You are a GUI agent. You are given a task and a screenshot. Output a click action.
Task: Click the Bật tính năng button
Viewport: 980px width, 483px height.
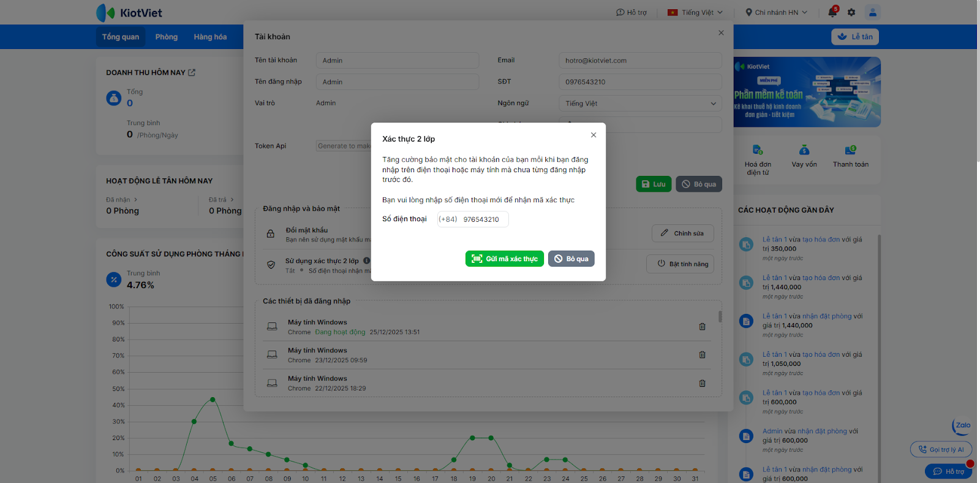[680, 264]
